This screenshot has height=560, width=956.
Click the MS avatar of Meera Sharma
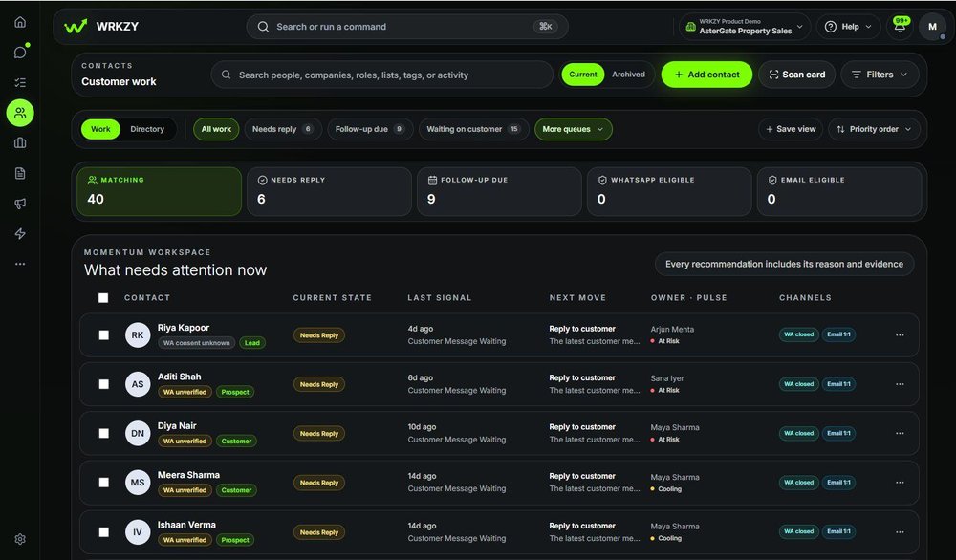point(138,483)
